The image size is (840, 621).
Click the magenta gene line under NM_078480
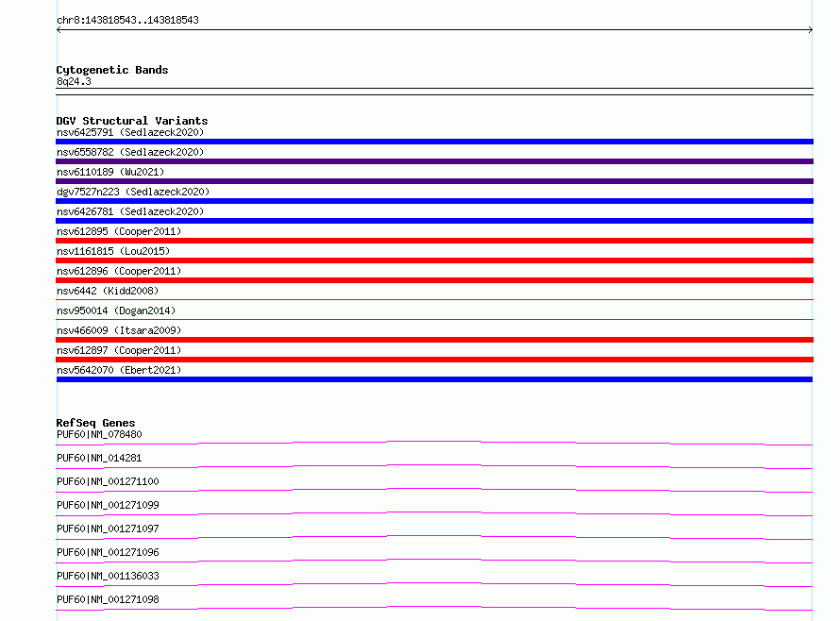click(434, 444)
